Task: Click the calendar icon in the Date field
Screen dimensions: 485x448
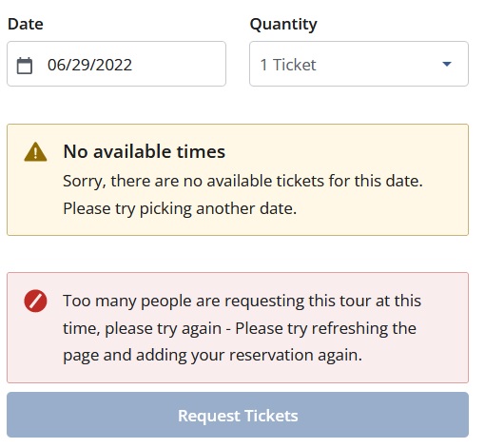Action: (x=25, y=66)
